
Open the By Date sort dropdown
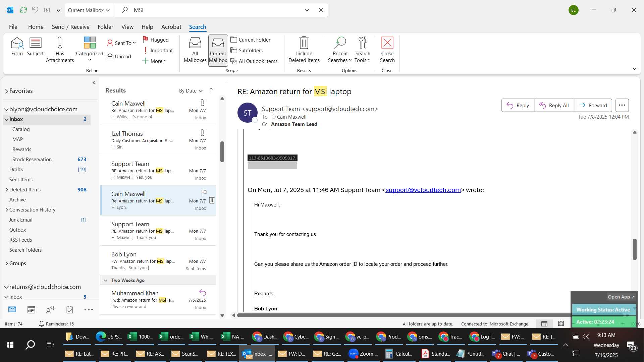coord(191,91)
